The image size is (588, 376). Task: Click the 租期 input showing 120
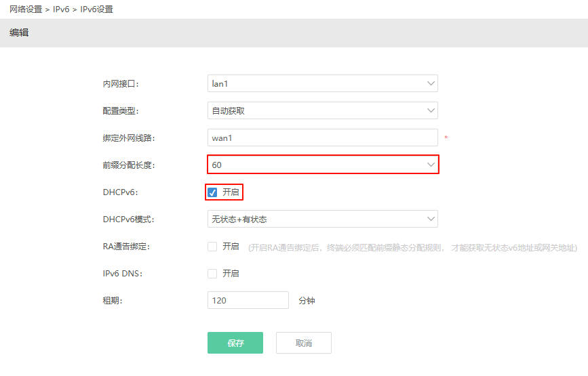pos(248,300)
